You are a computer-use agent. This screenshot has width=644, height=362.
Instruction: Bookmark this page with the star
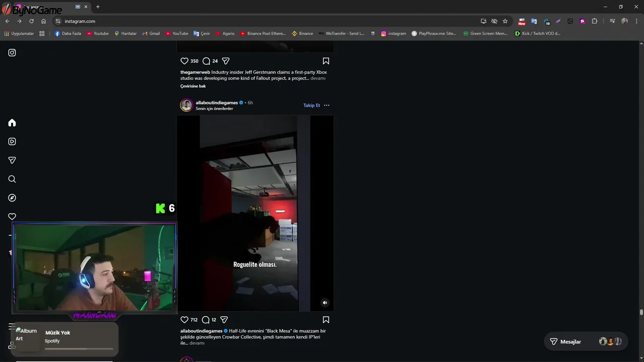tap(505, 21)
